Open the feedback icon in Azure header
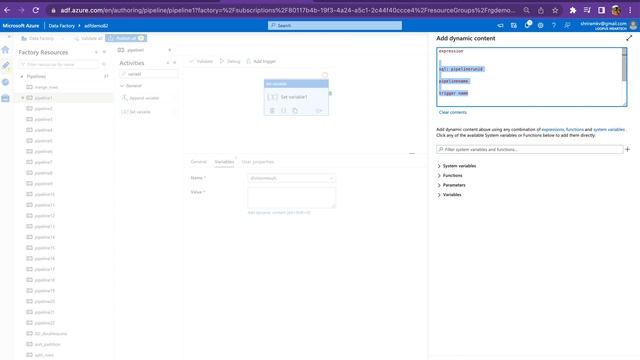640x360 pixels. (x=567, y=25)
